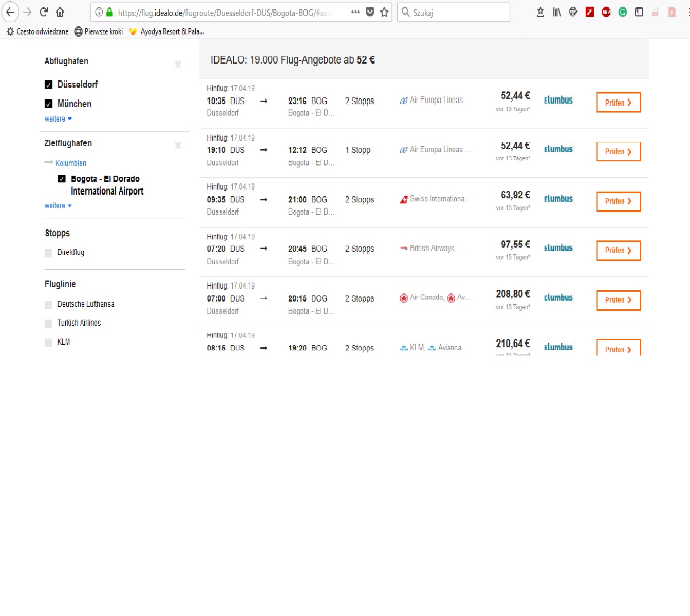Open the Adblock Plus ABP icon
The height and width of the screenshot is (616, 690).
[x=606, y=12]
